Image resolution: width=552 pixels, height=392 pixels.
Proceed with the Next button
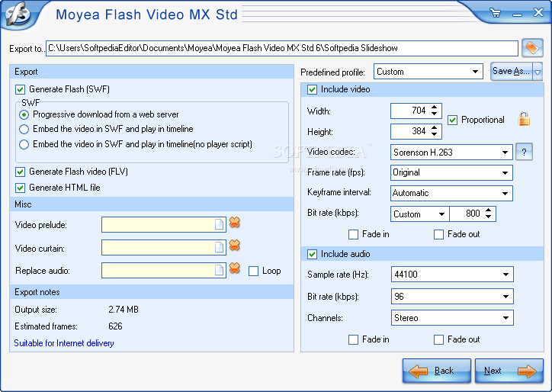(x=509, y=371)
